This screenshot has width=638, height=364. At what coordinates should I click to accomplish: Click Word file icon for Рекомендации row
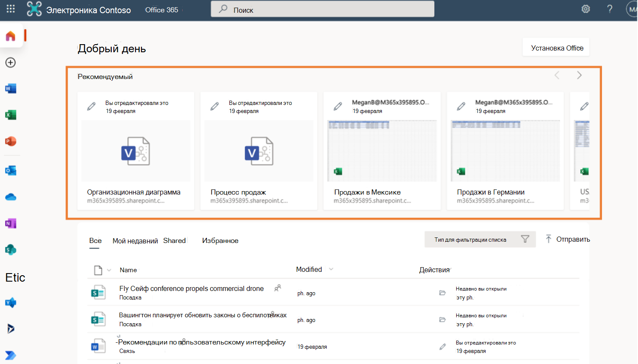click(x=98, y=346)
